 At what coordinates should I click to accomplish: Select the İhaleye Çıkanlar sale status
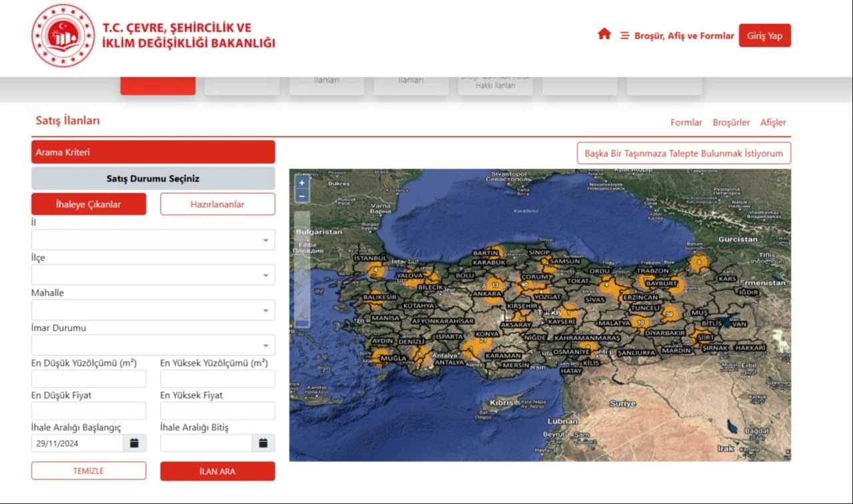click(x=89, y=204)
